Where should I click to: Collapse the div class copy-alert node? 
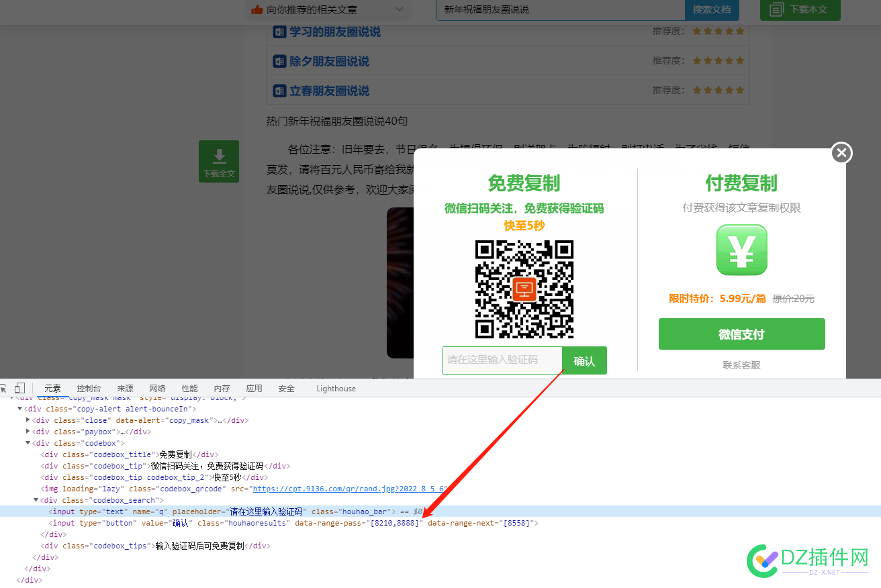pyautogui.click(x=19, y=409)
